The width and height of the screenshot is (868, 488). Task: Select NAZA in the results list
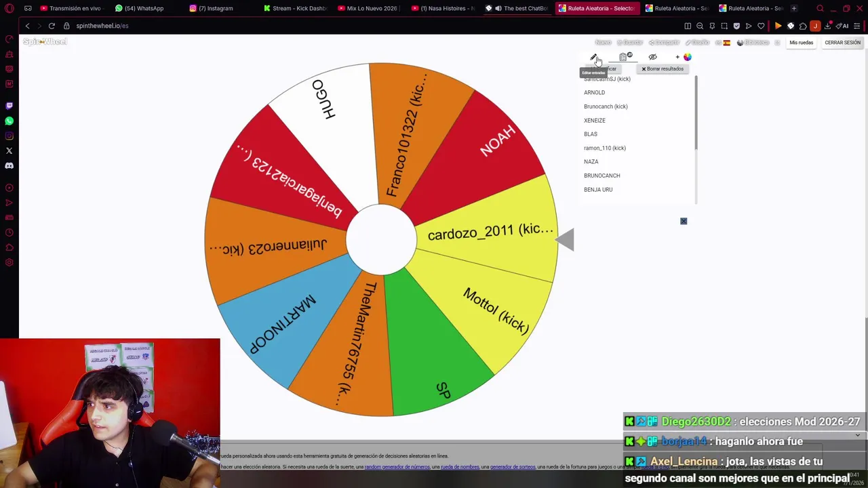[591, 162]
